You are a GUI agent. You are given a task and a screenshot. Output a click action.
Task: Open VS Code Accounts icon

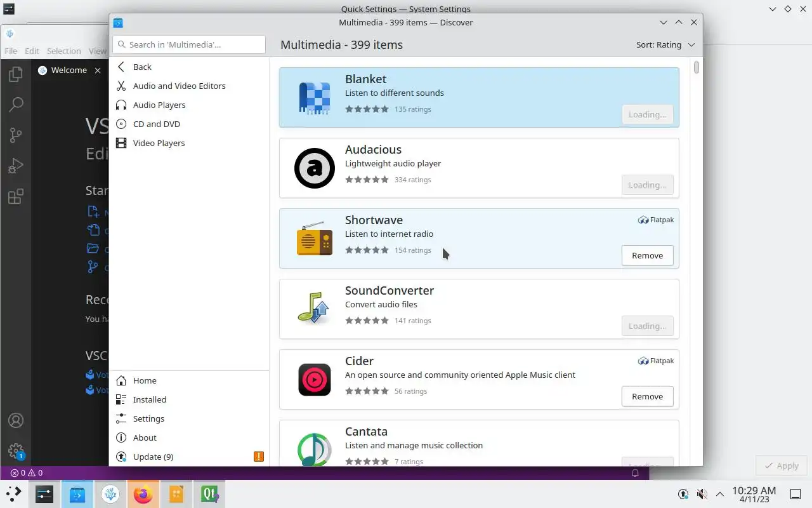[x=16, y=420]
